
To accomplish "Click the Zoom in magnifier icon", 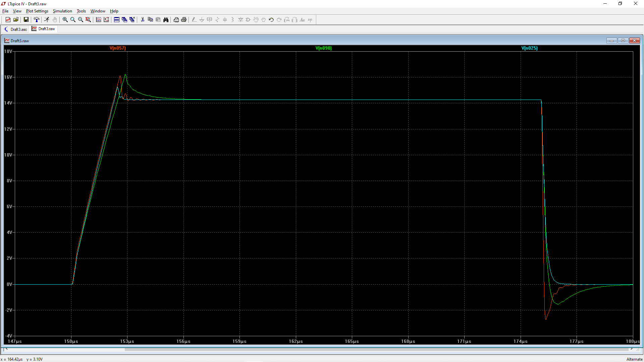I will [65, 20].
